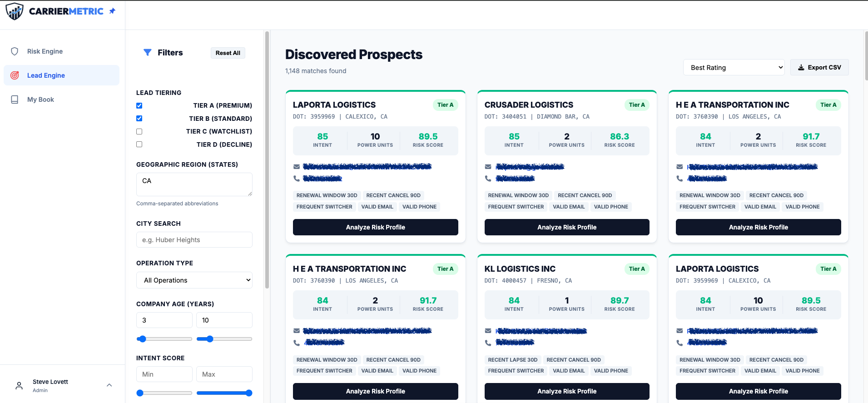Uncheck Tier B (Standard) checkbox
Viewport: 868px width, 403px height.
[139, 119]
